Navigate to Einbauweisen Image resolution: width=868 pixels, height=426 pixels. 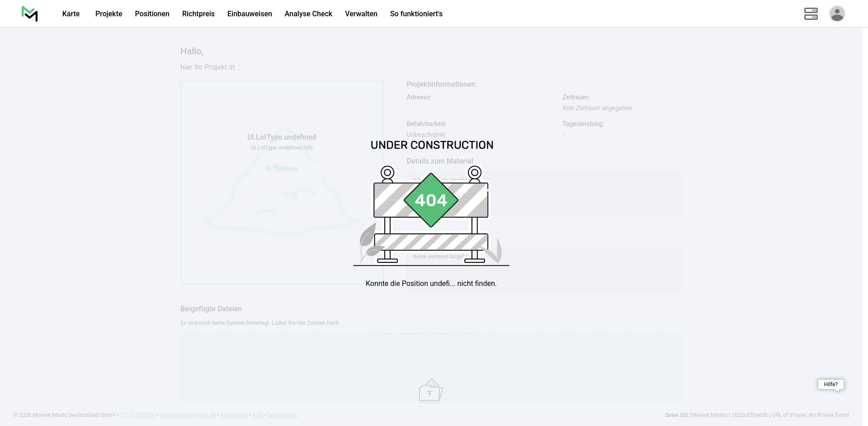pyautogui.click(x=250, y=14)
